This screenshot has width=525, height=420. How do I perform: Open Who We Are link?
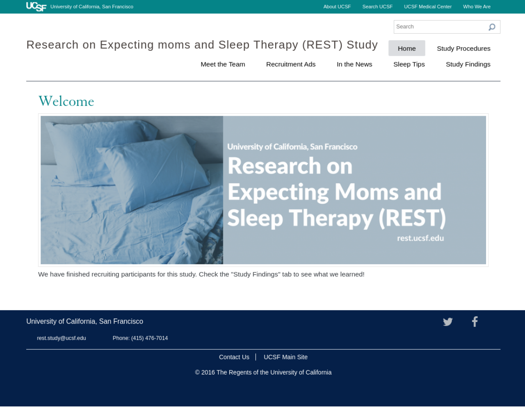(477, 7)
